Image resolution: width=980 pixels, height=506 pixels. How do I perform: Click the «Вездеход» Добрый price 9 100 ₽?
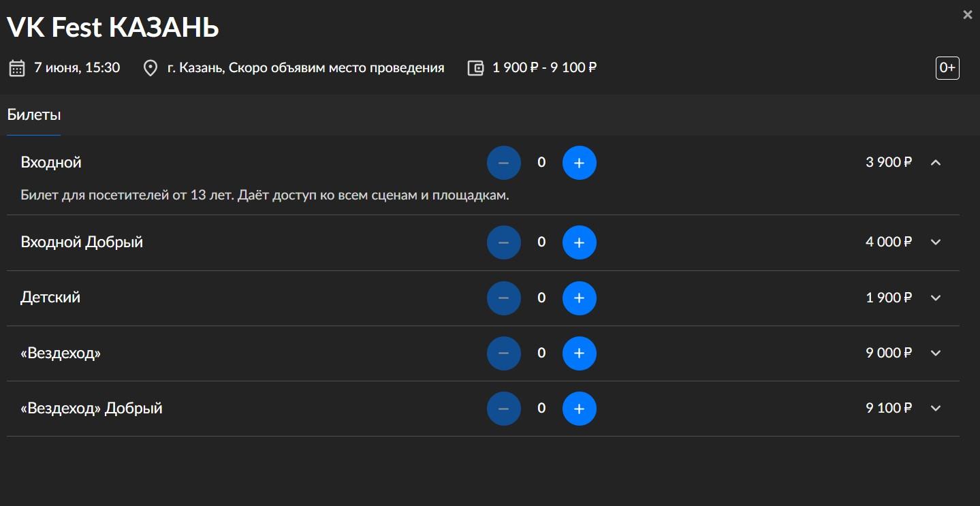889,408
